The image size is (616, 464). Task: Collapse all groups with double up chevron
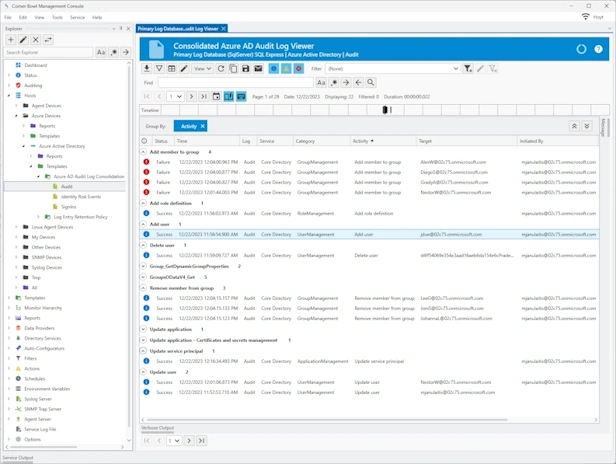[x=574, y=126]
